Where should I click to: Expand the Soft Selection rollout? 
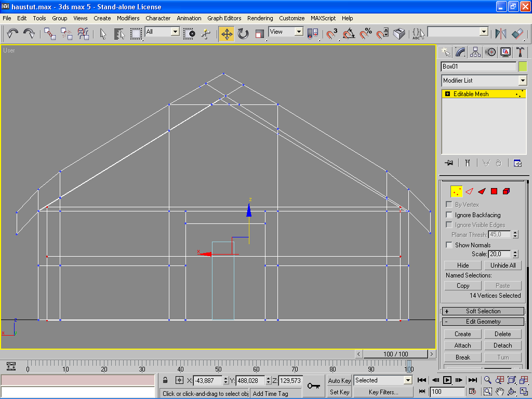click(483, 311)
